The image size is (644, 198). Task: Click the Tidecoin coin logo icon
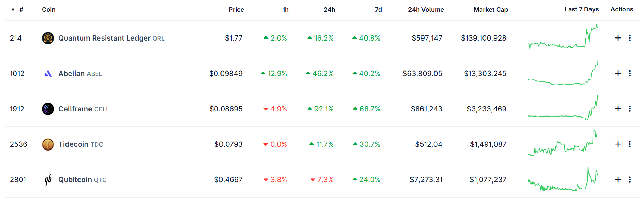(48, 144)
